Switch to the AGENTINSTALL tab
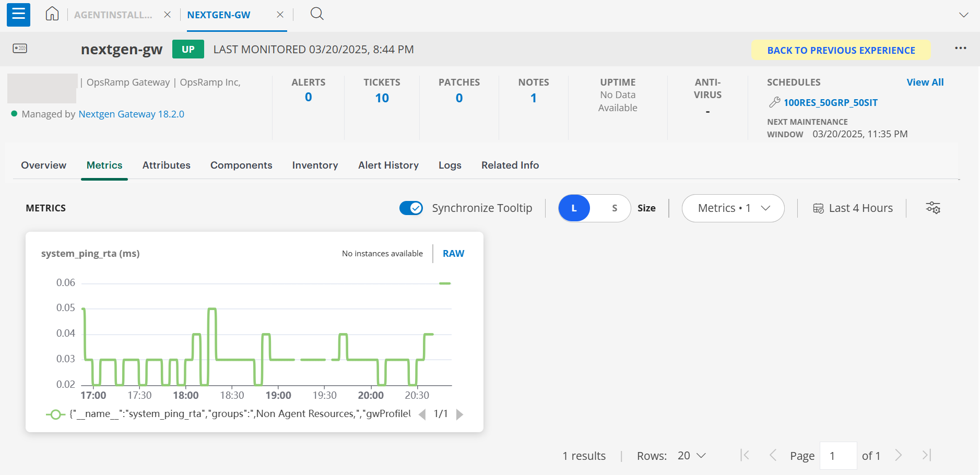 point(113,15)
